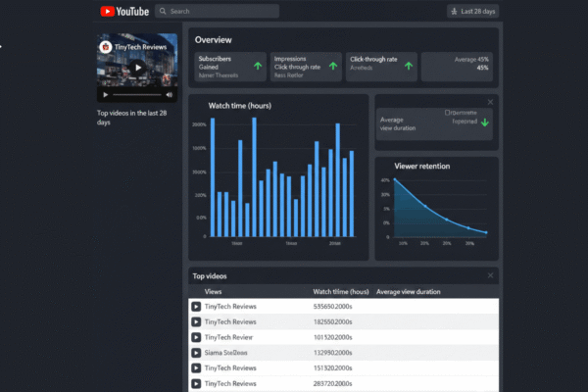Click the Overview heading
Screen dimensions: 588x392
[x=213, y=40]
